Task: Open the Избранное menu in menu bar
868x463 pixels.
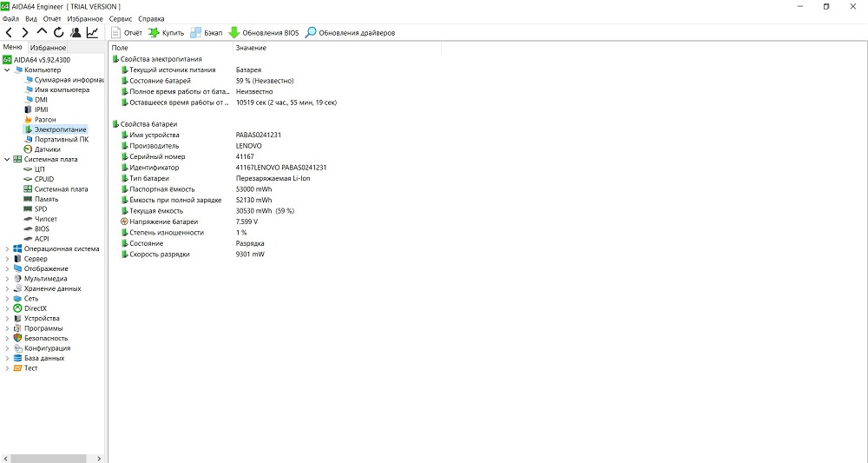Action: (85, 19)
